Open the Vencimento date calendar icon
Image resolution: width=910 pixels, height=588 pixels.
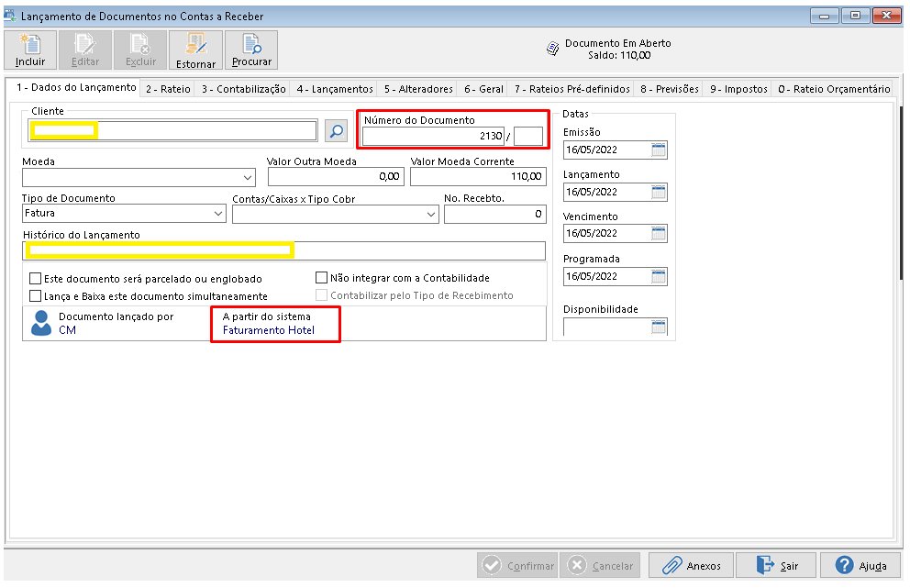(x=658, y=233)
